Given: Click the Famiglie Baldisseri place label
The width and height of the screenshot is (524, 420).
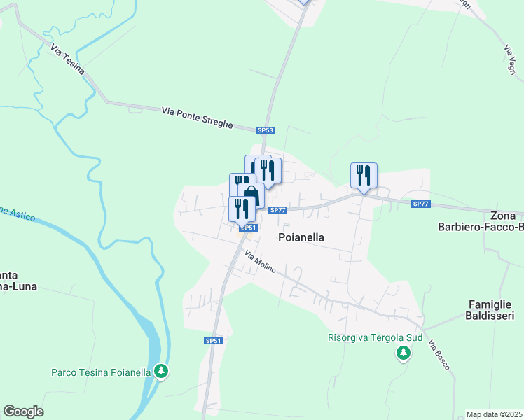Looking at the screenshot, I should (490, 310).
